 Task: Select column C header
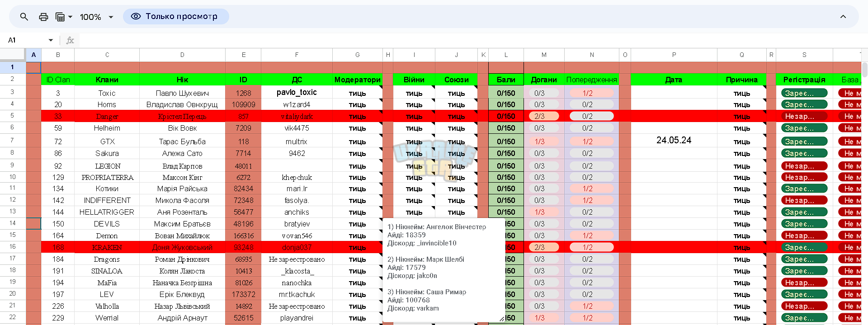tap(107, 55)
